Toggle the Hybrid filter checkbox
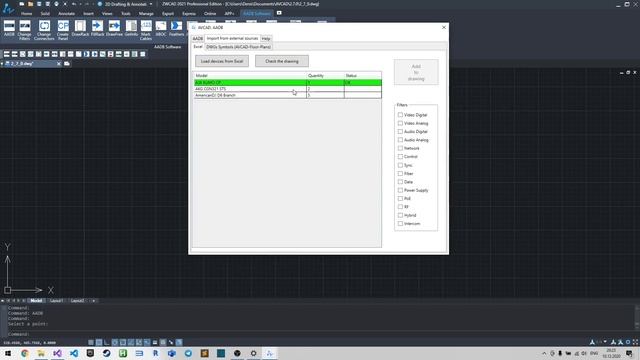 point(400,215)
